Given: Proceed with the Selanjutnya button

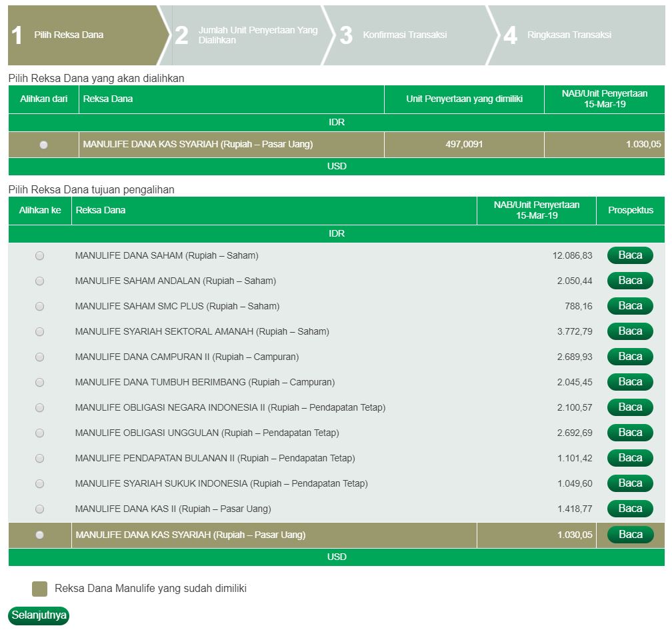Looking at the screenshot, I should [x=39, y=615].
